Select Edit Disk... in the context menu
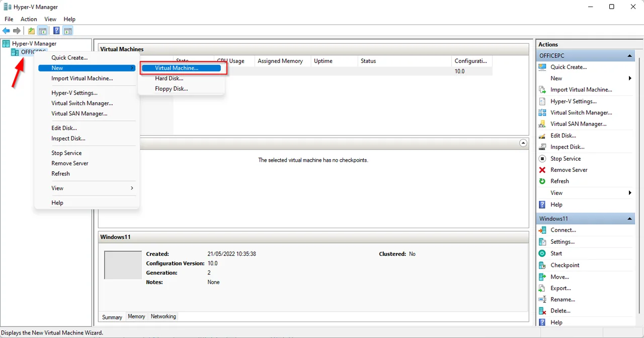Image resolution: width=644 pixels, height=338 pixels. click(87, 128)
